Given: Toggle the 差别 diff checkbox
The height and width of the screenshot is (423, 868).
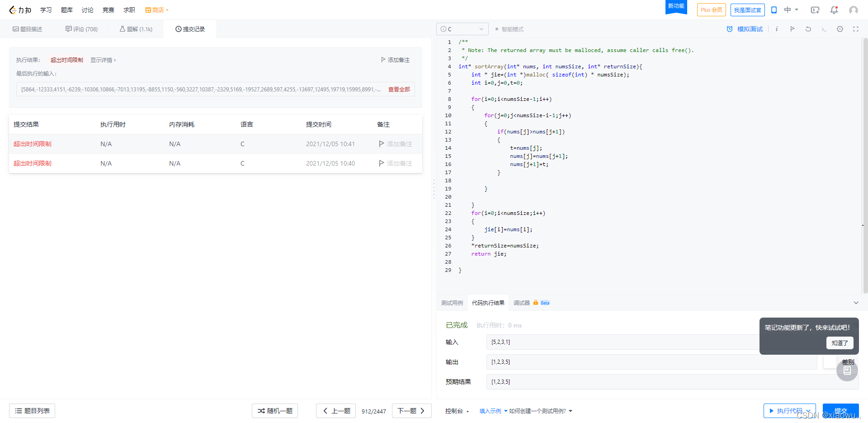Looking at the screenshot, I should point(830,361).
